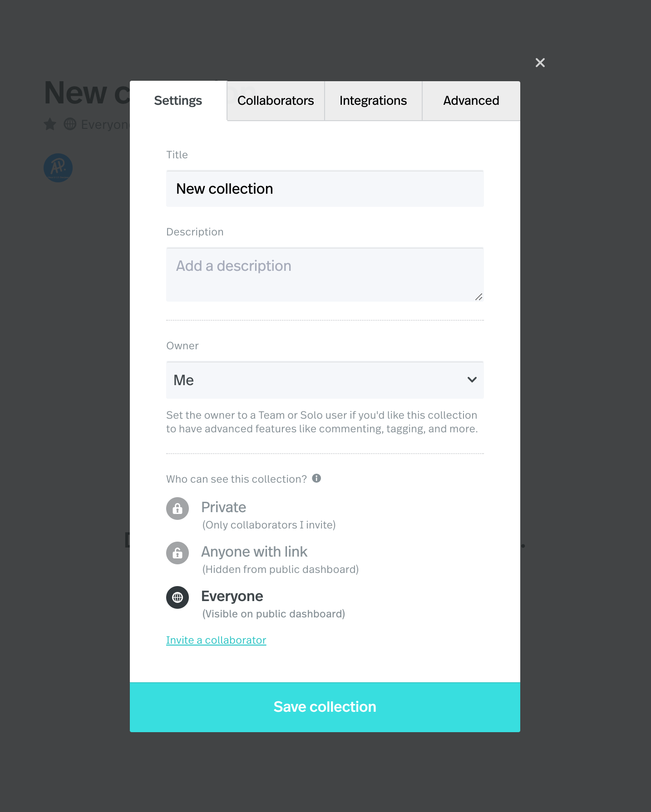Select the Settings tab
Screen dimensions: 651x812
click(x=178, y=101)
